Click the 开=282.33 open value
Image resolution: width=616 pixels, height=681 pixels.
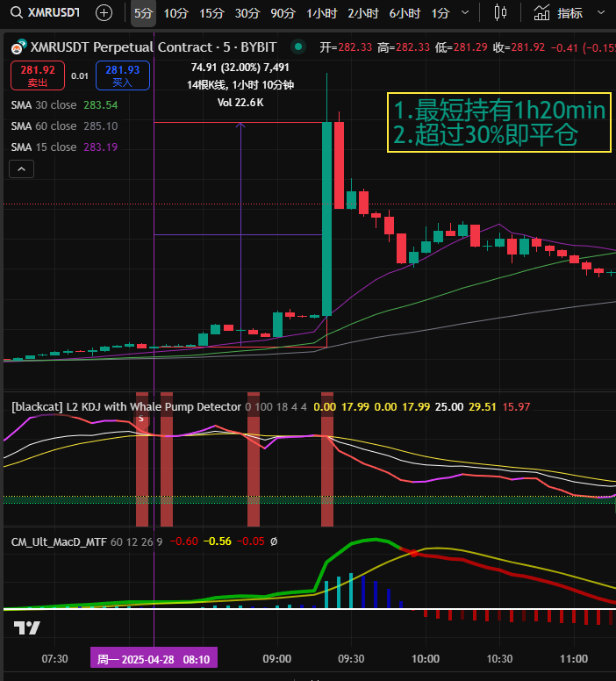[346, 47]
